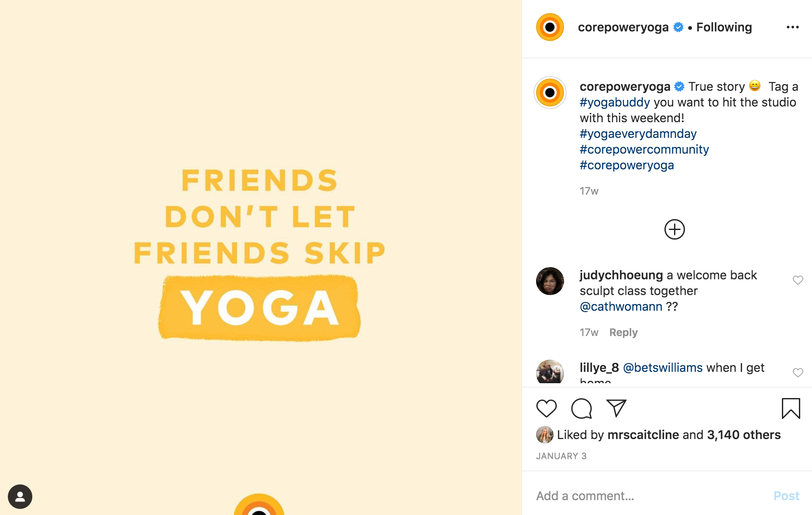Share the post with the paper plane icon
Viewport: 812px width, 515px height.
pyautogui.click(x=616, y=408)
